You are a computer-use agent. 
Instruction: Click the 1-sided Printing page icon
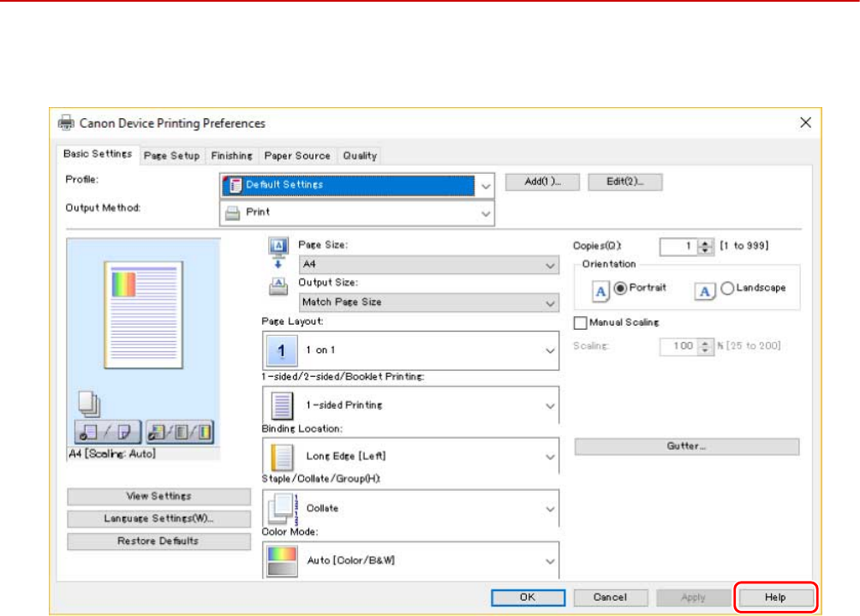pyautogui.click(x=282, y=406)
